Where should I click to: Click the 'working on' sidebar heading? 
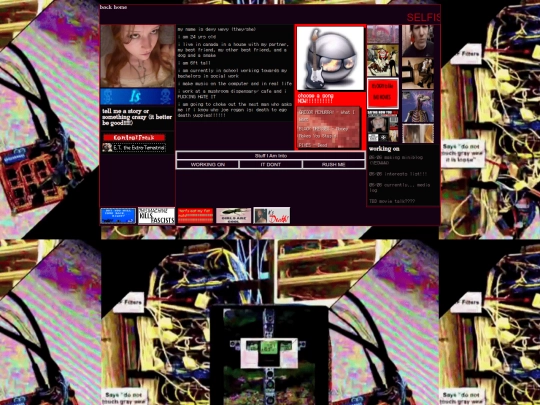pos(384,149)
